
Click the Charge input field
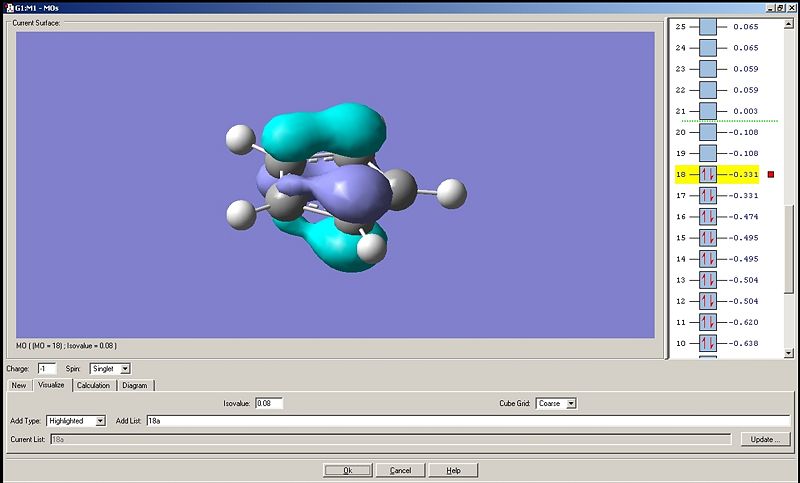[47, 368]
